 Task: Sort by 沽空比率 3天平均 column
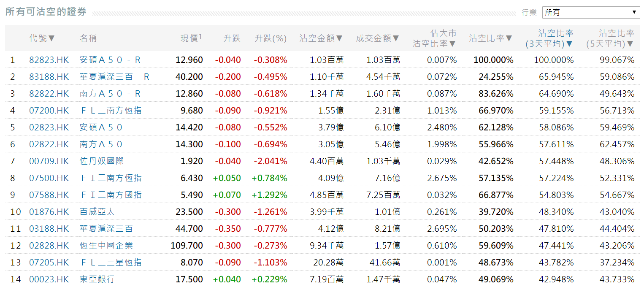pyautogui.click(x=549, y=38)
